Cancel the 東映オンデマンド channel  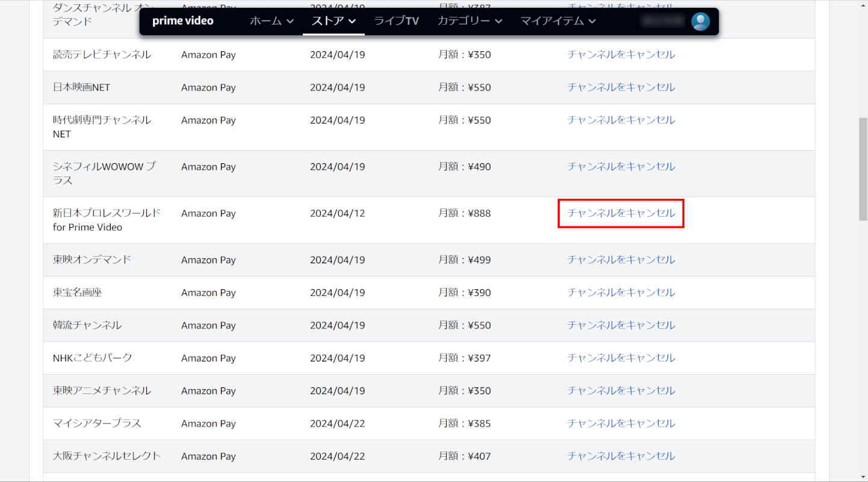621,260
